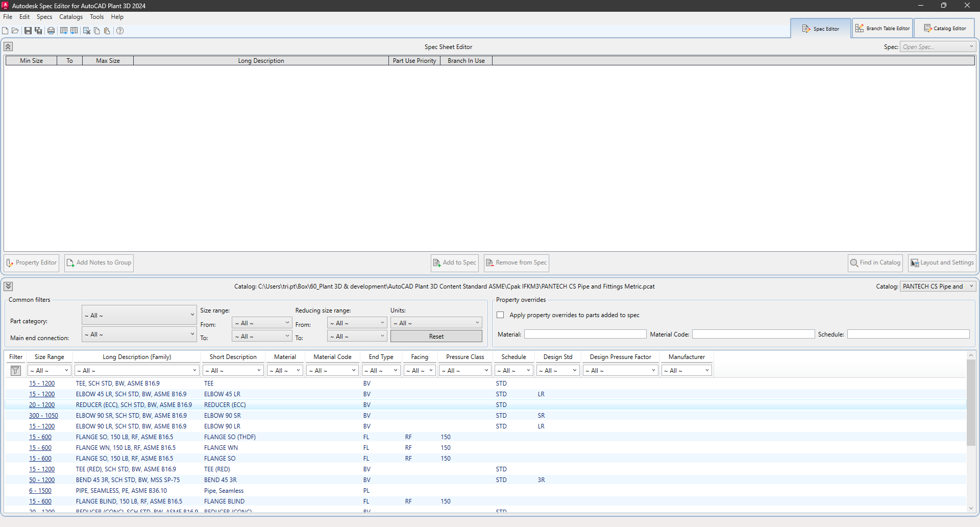
Task: Click the New spec toolbar icon
Action: click(5, 31)
